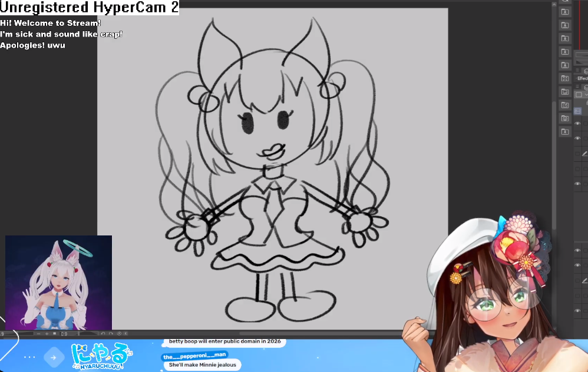This screenshot has height=372, width=588.
Task: Click the vertical scrollbar right of the canvas
Action: coord(554,165)
